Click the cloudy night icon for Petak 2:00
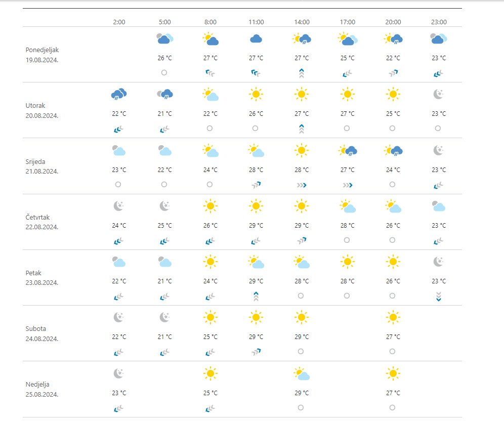 tap(119, 262)
